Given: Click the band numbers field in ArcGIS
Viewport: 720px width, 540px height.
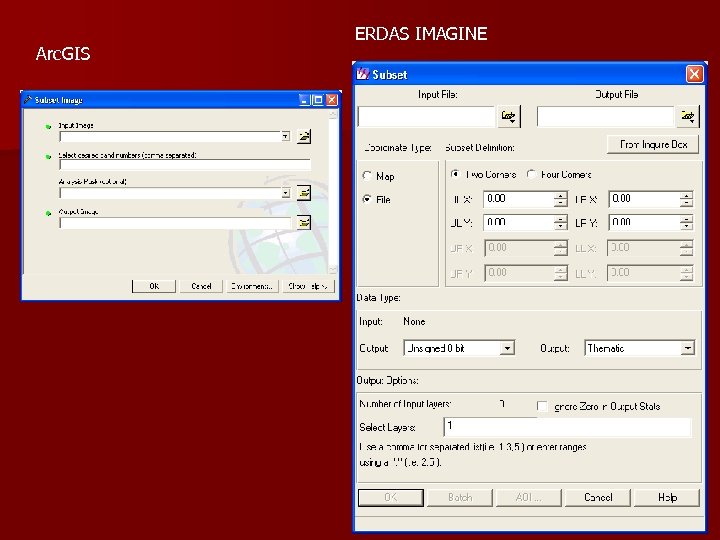Looking at the screenshot, I should pos(185,165).
